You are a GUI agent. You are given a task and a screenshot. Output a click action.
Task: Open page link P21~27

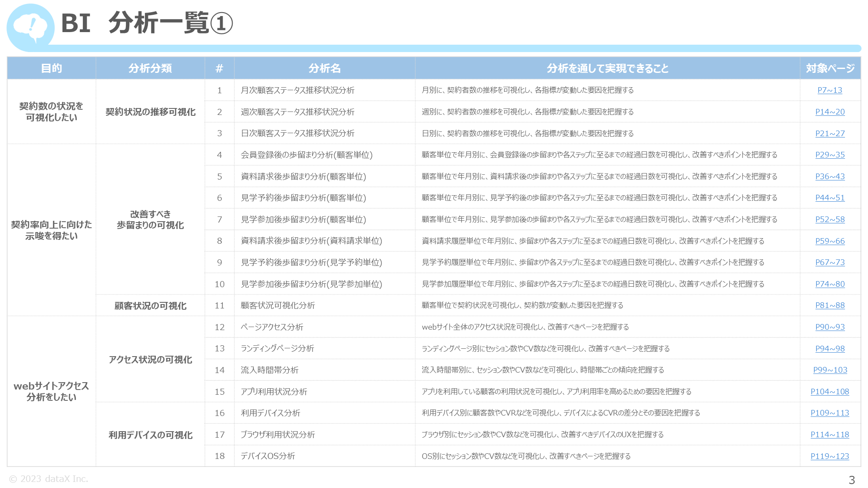click(830, 134)
